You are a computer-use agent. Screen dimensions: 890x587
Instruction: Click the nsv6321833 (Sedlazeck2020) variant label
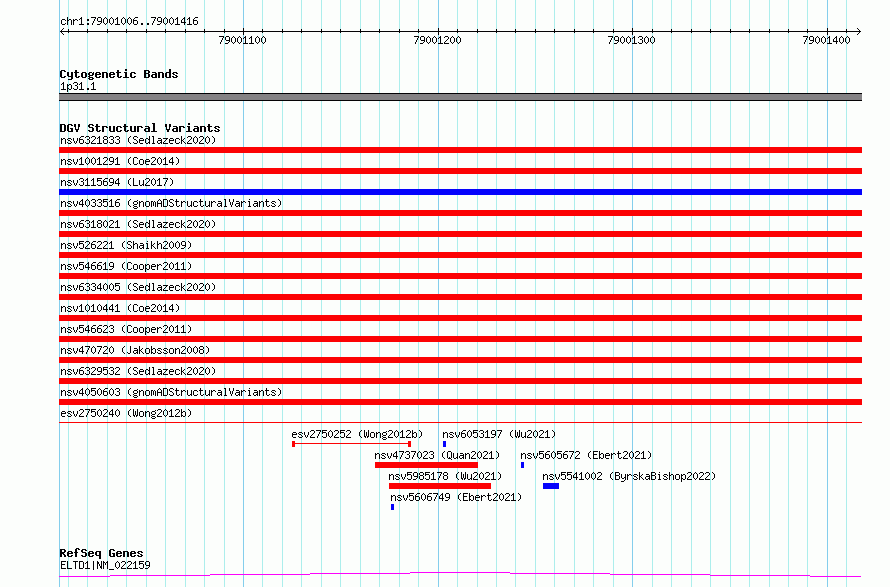coord(138,140)
